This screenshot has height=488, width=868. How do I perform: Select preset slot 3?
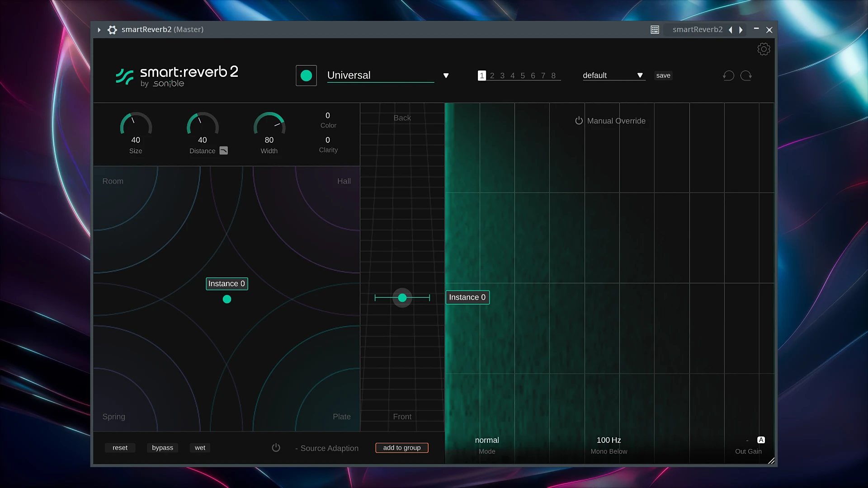(502, 75)
